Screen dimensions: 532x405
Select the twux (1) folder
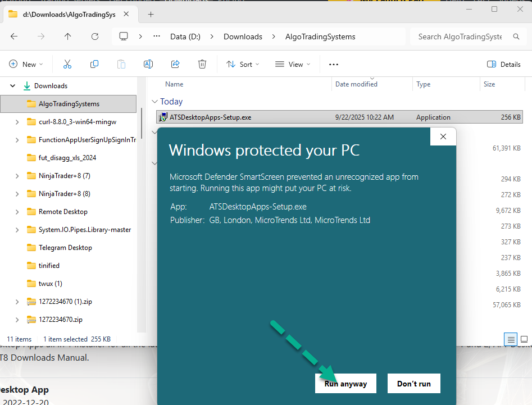[50, 284]
